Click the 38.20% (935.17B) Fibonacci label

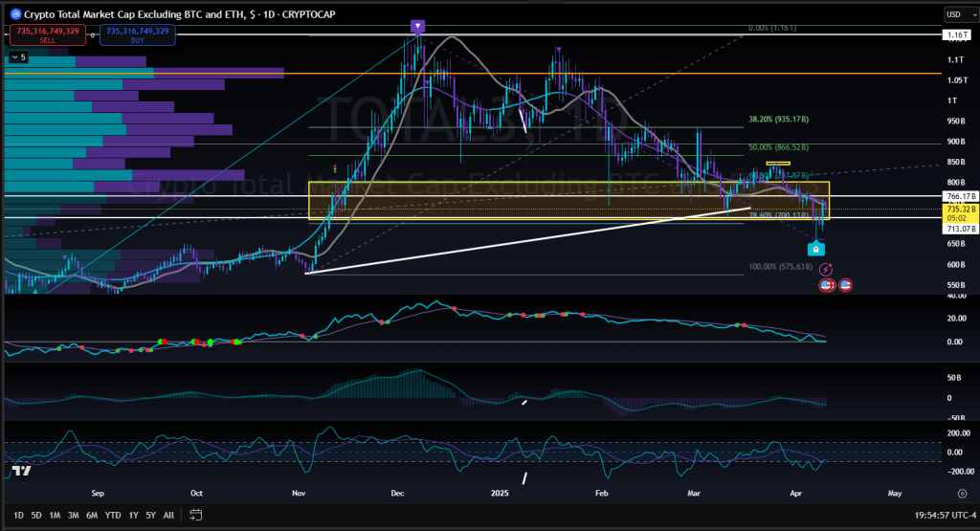[778, 119]
